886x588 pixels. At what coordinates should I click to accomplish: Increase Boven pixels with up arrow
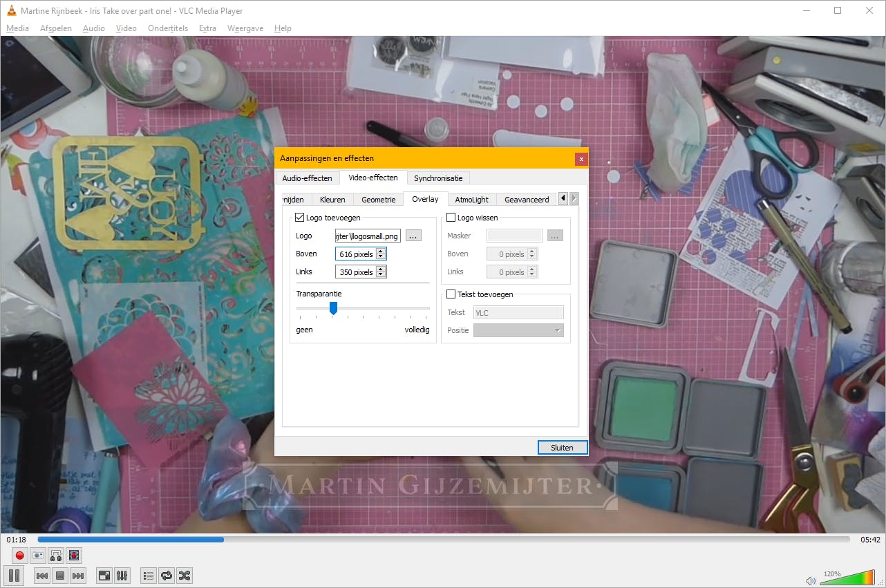click(x=381, y=252)
